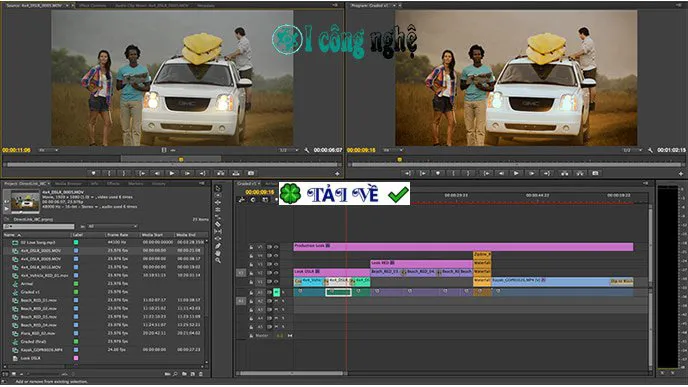
Task: Toggle nest sequences button in timeline
Action: (x=241, y=200)
